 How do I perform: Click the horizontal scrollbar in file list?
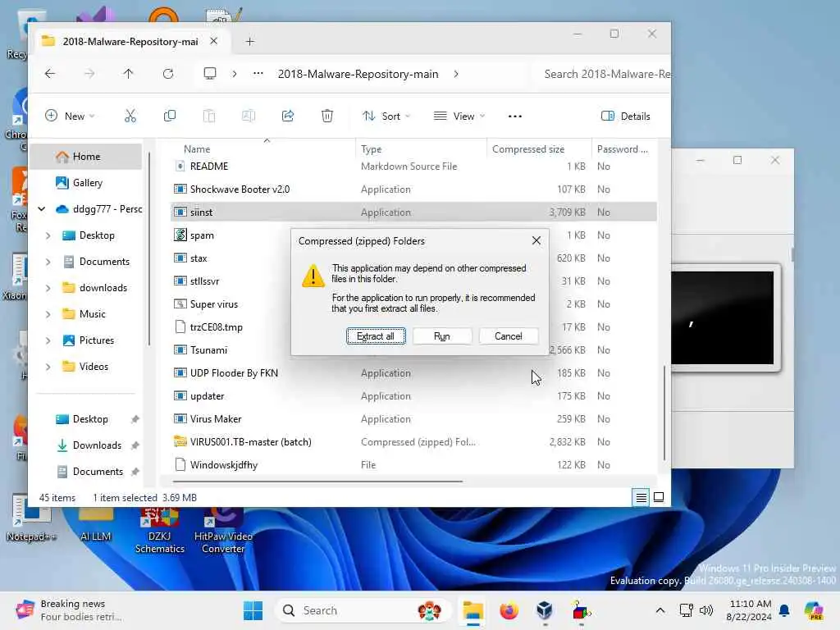tap(317, 481)
